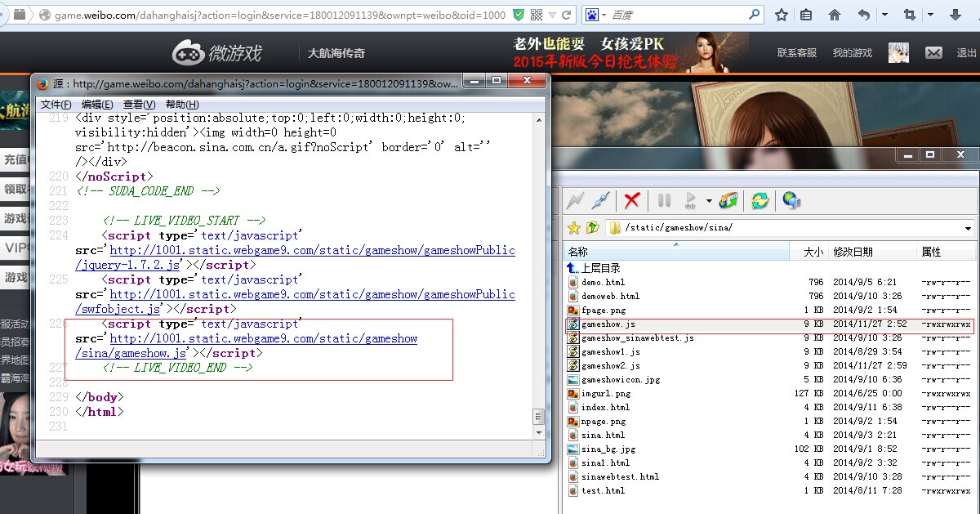Open the downloads arrow icon in browser toolbar
Image resolution: width=980 pixels, height=514 pixels.
click(x=955, y=15)
